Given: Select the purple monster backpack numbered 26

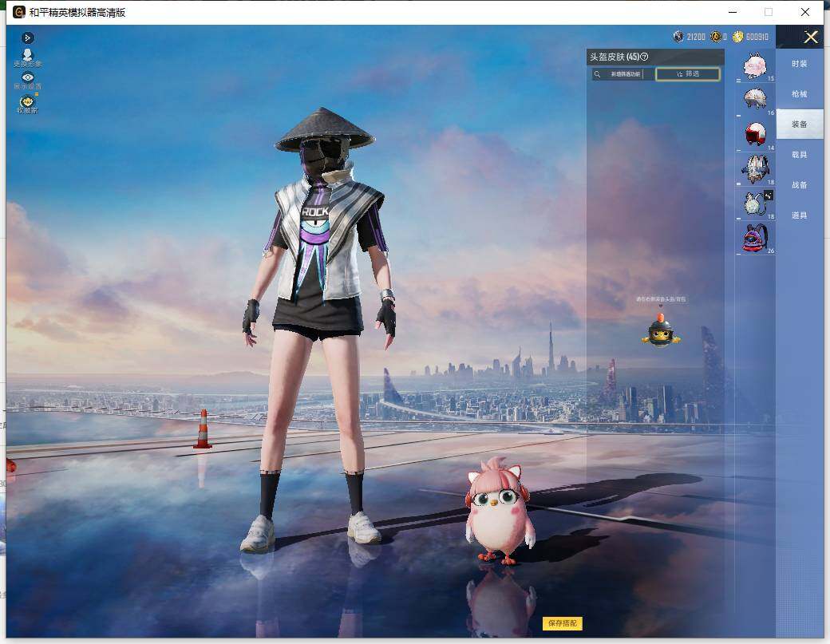Looking at the screenshot, I should (755, 239).
